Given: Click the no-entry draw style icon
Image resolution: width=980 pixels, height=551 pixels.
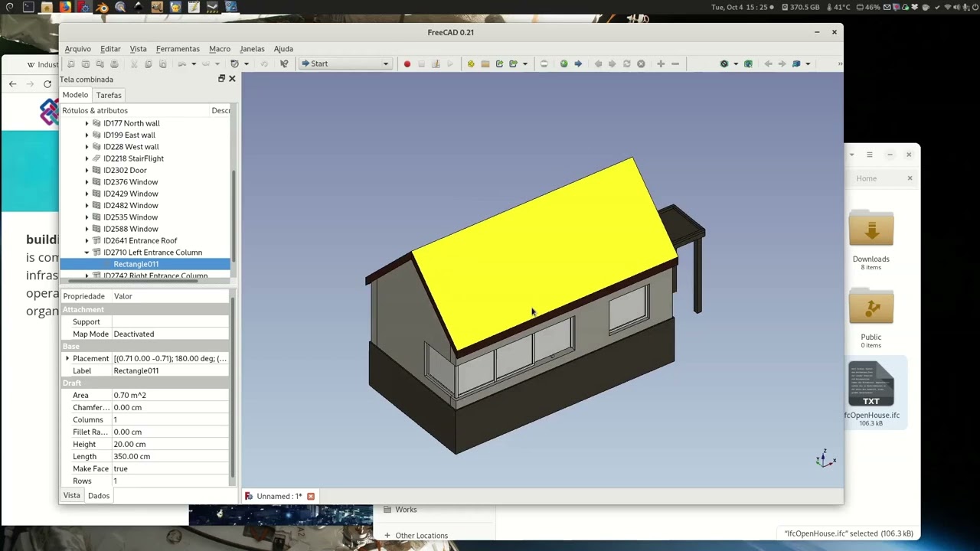Looking at the screenshot, I should [x=724, y=64].
